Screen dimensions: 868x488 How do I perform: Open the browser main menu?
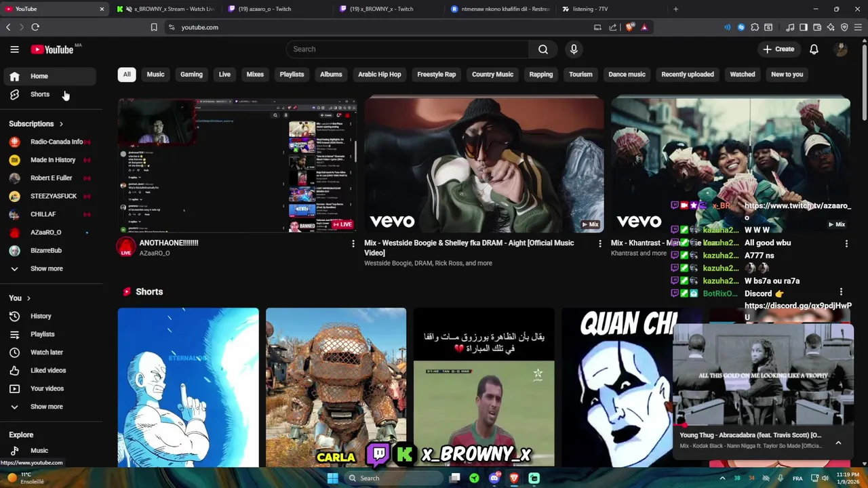[x=859, y=27]
